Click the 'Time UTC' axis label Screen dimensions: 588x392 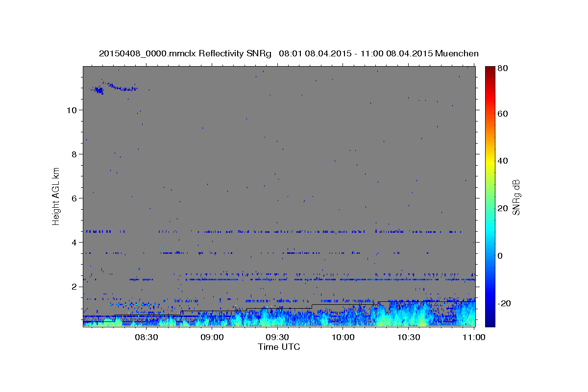[279, 347]
